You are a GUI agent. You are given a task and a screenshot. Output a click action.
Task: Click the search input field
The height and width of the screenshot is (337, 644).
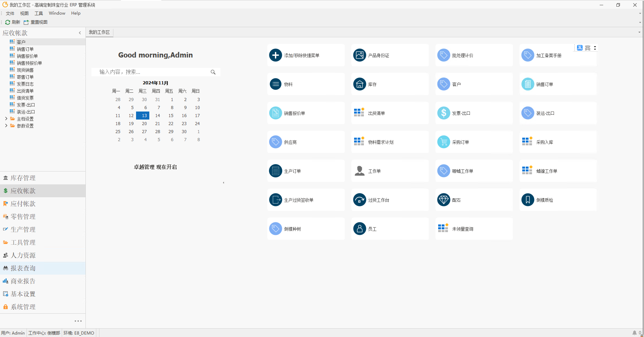[x=152, y=72]
